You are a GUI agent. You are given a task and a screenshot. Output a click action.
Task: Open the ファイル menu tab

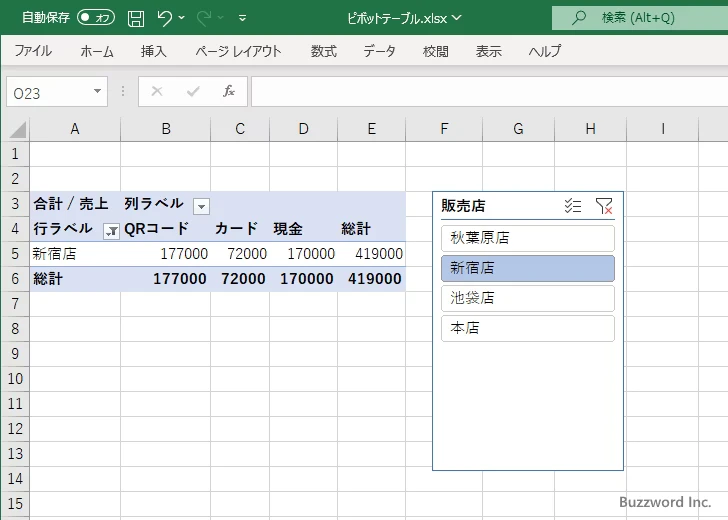point(33,51)
